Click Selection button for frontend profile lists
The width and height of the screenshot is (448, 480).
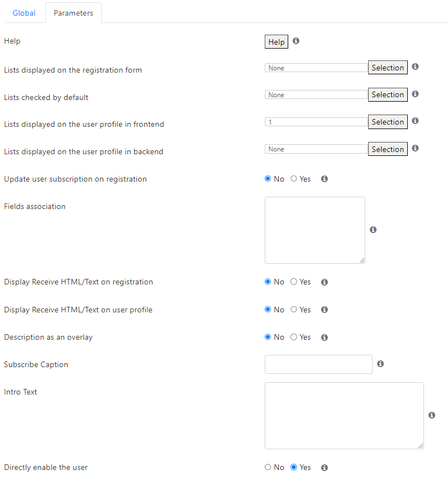[x=388, y=122]
